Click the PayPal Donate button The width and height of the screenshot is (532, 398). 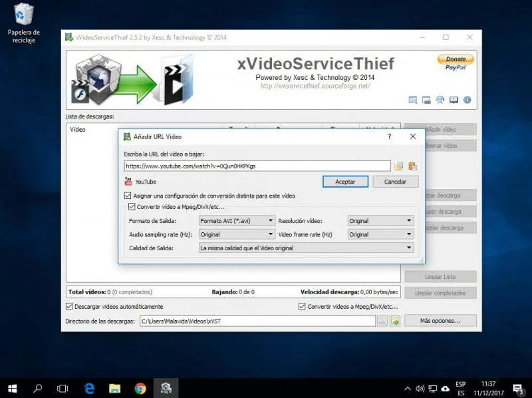tap(456, 63)
